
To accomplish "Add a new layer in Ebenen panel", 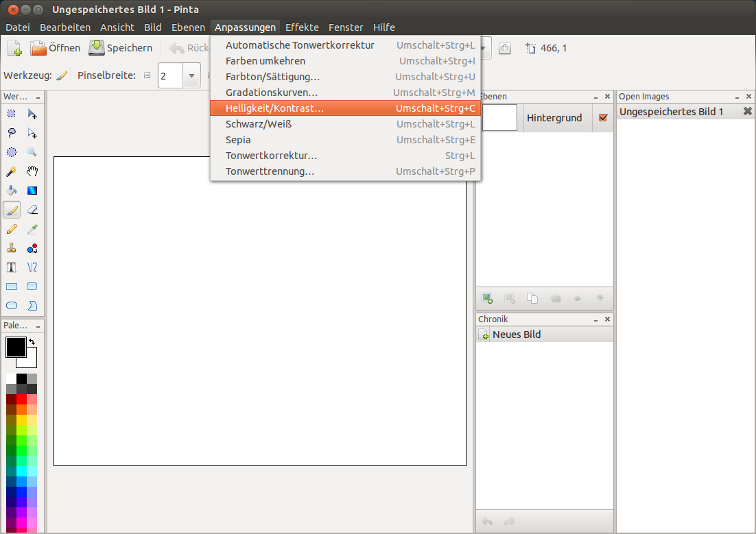I will coord(487,298).
